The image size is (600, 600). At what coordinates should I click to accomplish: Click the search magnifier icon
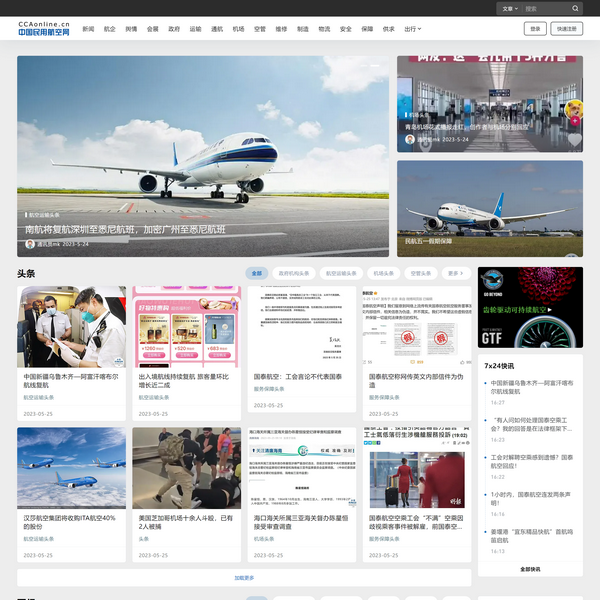[576, 8]
